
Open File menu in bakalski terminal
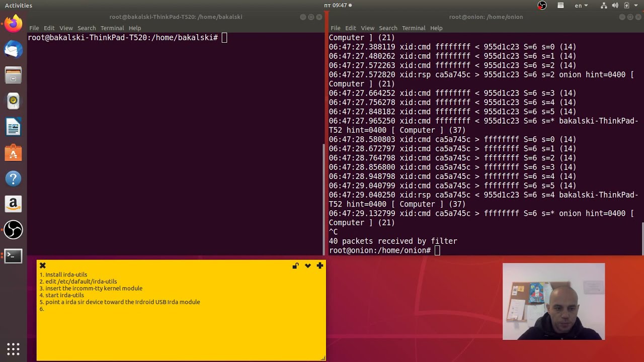[x=34, y=28]
